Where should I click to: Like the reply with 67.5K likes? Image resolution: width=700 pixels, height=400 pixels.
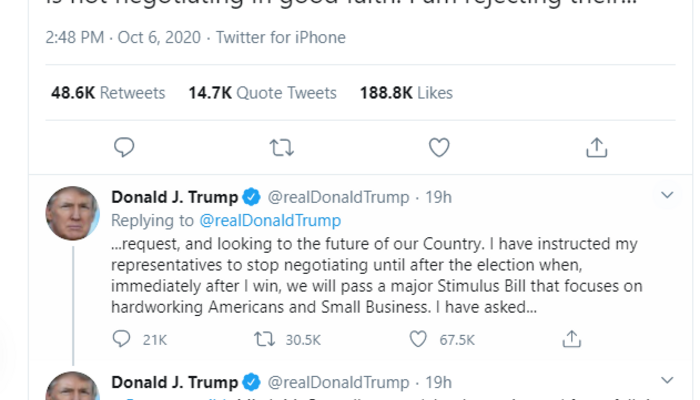point(424,339)
